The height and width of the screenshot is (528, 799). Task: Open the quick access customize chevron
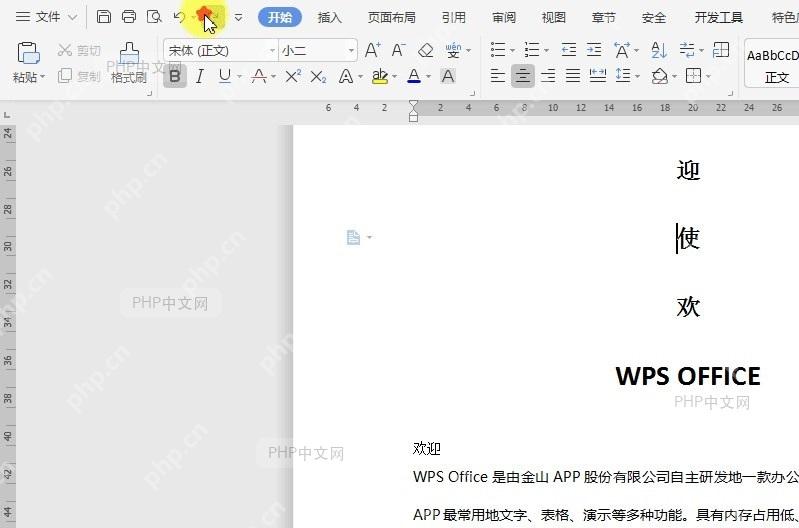click(x=238, y=17)
